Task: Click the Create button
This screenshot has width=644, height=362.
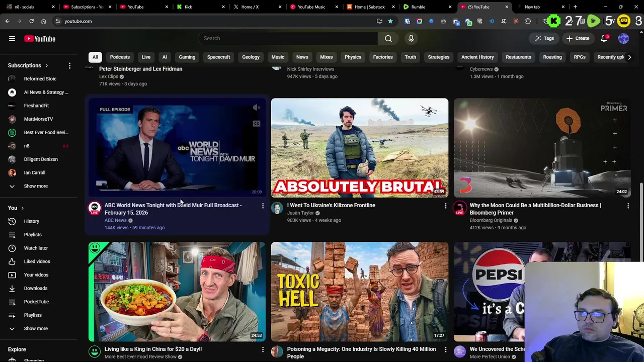Action: click(577, 39)
